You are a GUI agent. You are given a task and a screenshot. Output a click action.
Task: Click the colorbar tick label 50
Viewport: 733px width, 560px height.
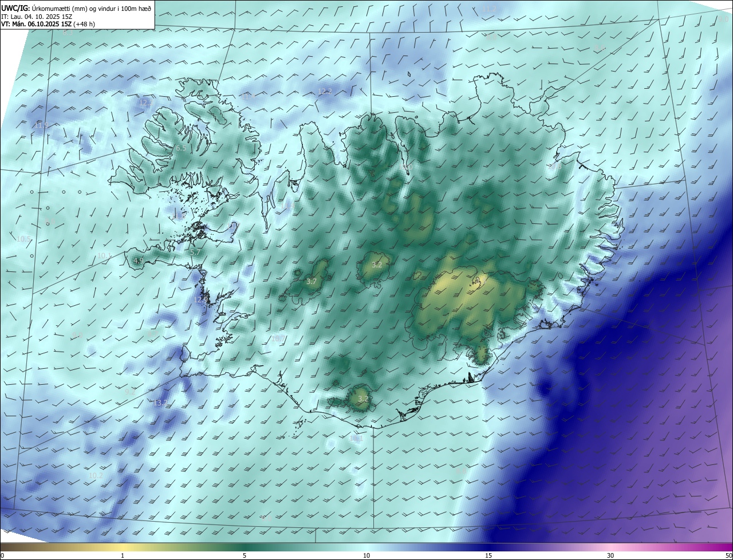[x=728, y=555]
